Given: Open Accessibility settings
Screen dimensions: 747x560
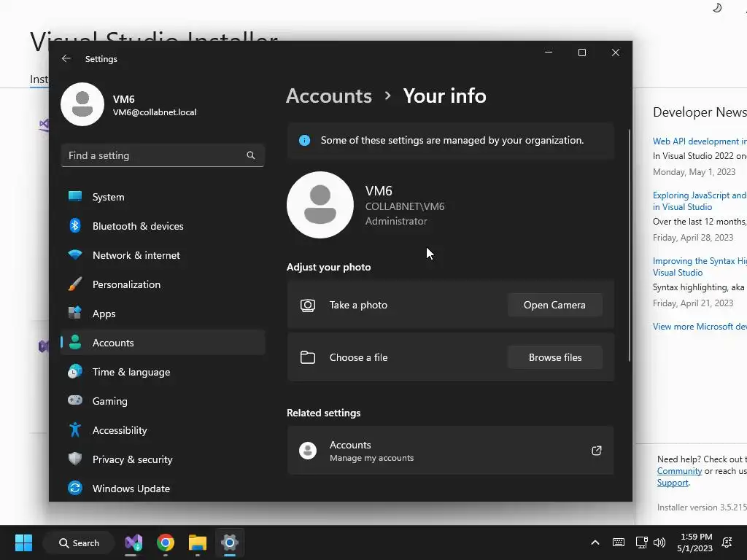Looking at the screenshot, I should [x=163, y=430].
